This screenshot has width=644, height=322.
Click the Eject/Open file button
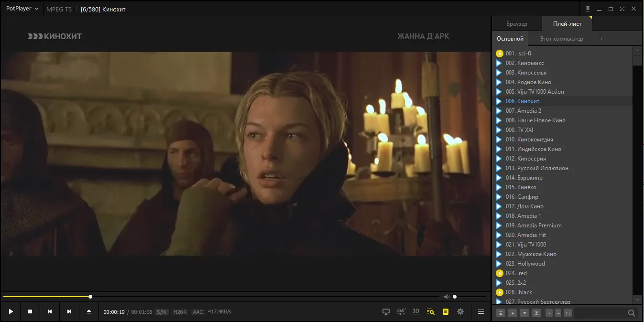click(89, 311)
